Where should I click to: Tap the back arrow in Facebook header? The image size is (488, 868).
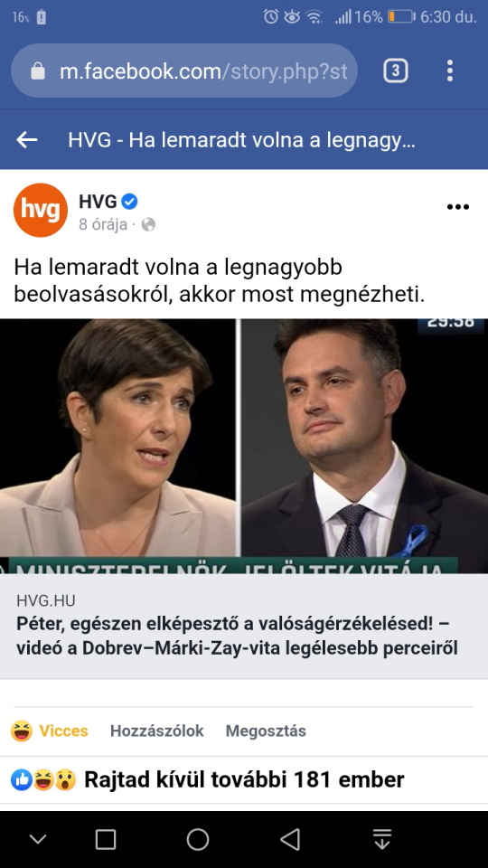(26, 140)
